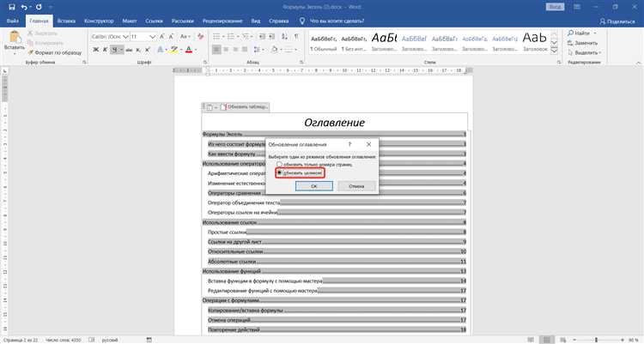This screenshot has height=344, width=644.
Task: Click Формат по образцу brush icon
Action: [31, 52]
